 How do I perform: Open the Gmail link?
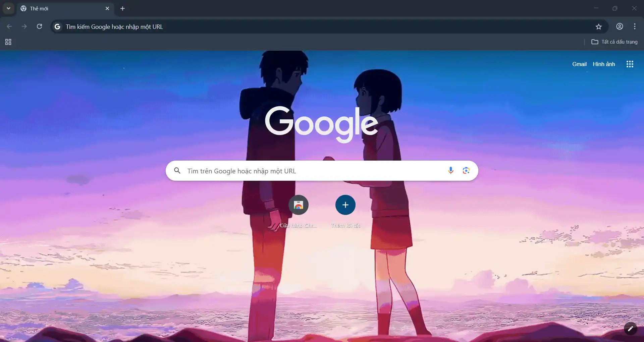(x=579, y=64)
